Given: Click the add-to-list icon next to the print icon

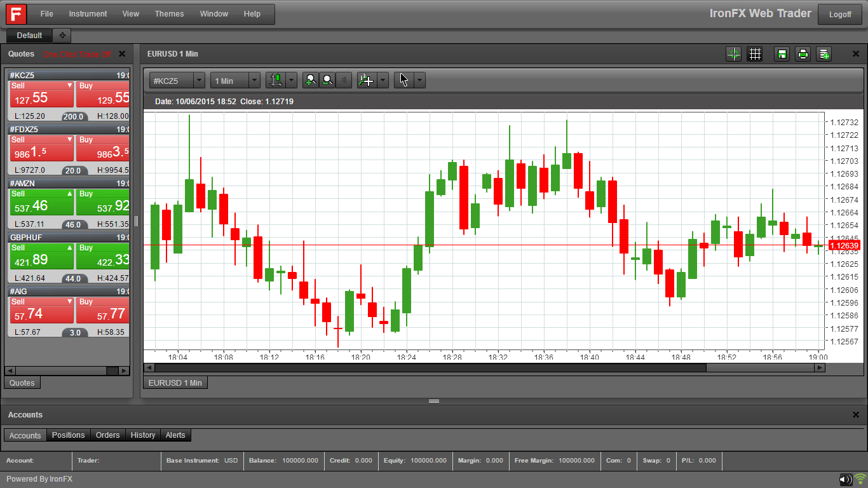Looking at the screenshot, I should pos(824,54).
